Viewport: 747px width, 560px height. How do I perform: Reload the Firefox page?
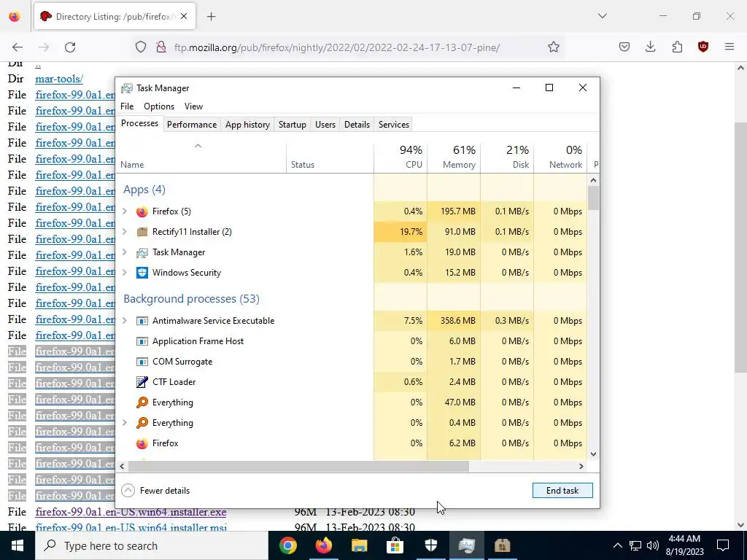click(70, 47)
